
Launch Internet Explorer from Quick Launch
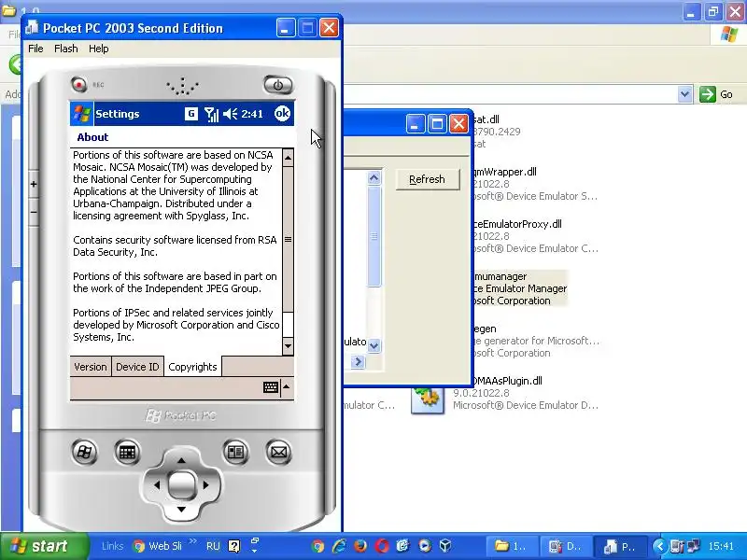[x=339, y=546]
